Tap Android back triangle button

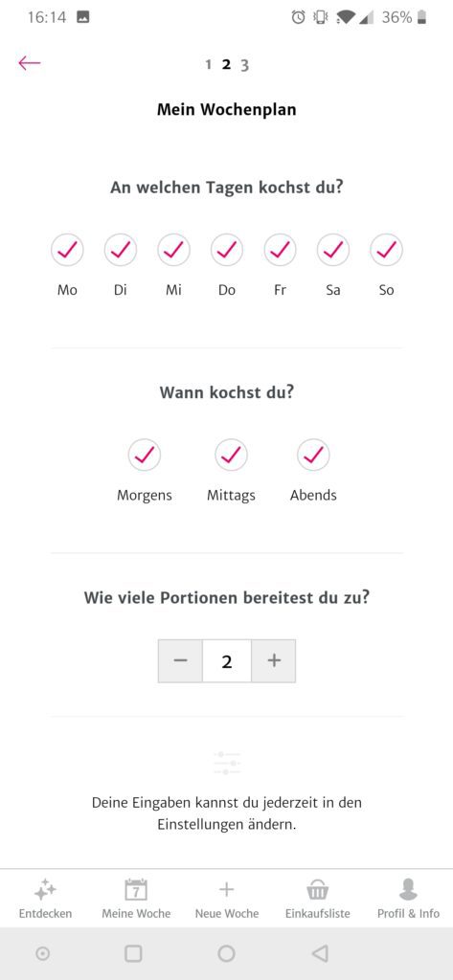320,953
